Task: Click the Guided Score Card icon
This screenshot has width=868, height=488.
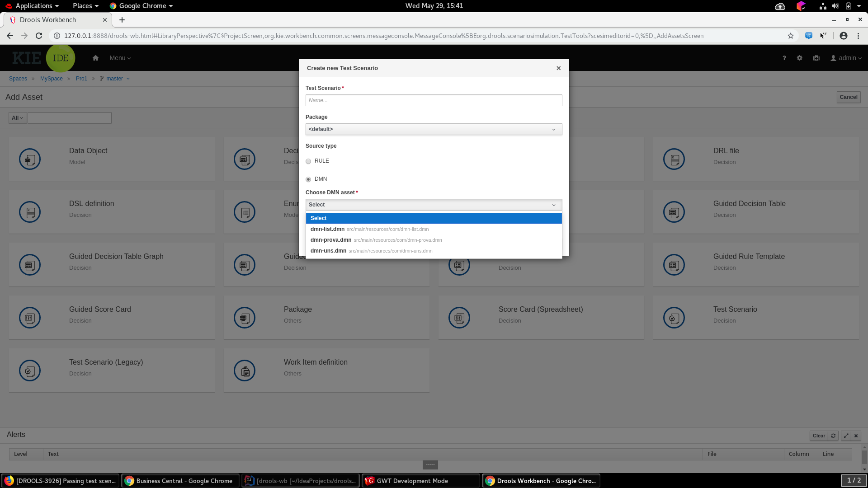Action: pyautogui.click(x=30, y=318)
